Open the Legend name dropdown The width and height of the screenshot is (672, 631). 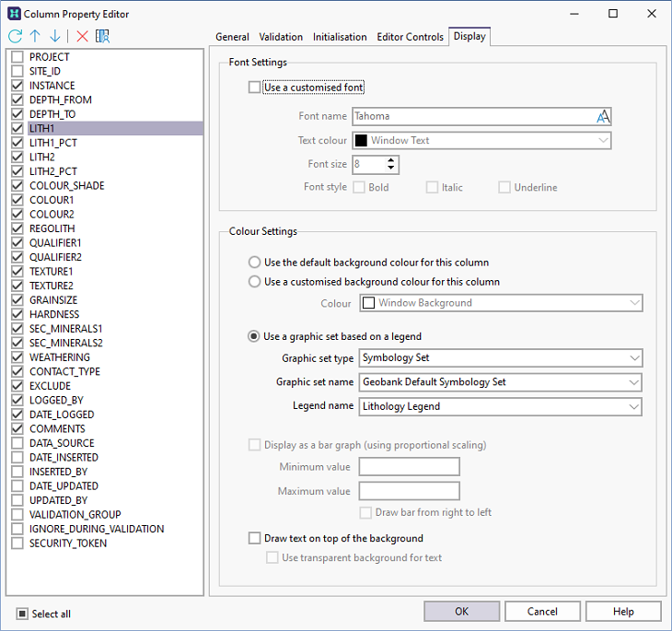point(632,406)
